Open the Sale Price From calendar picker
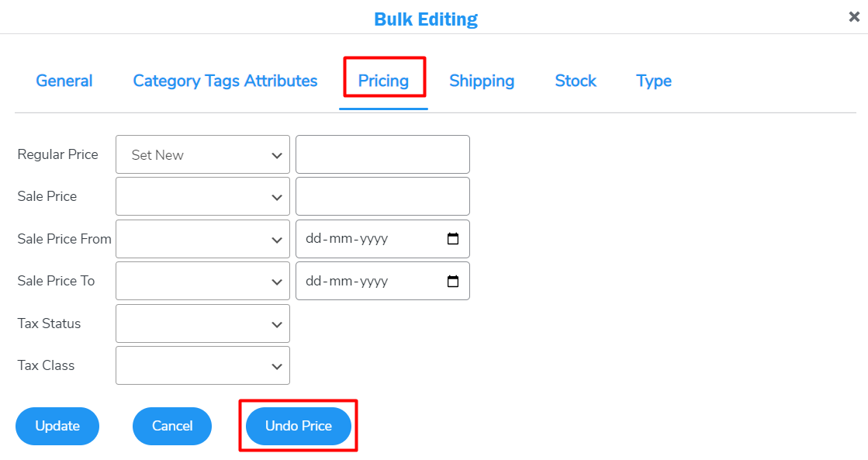The image size is (868, 460). tap(453, 239)
